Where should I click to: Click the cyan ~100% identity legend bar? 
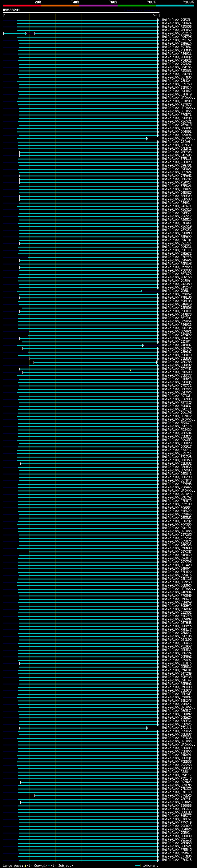pyautogui.click(x=175, y=6)
